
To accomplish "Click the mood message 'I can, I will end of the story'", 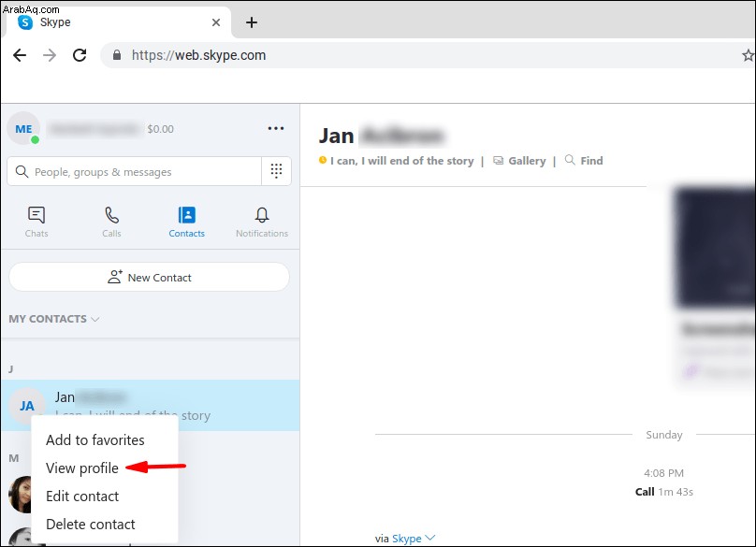I will click(401, 161).
